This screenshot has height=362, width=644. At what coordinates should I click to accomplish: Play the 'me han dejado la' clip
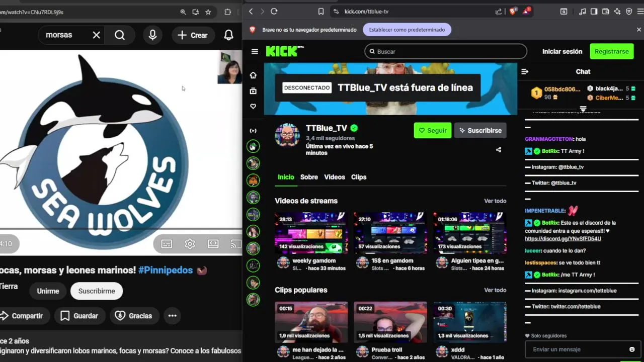click(311, 322)
